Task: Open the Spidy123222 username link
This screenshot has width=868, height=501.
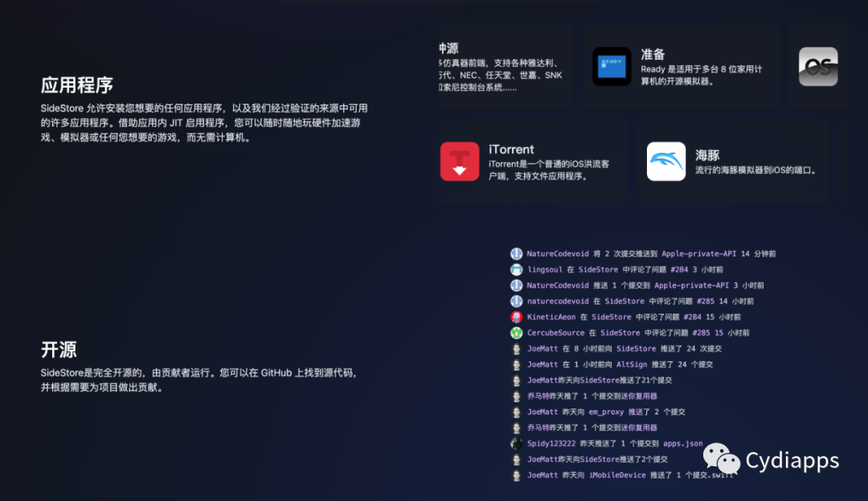Action: 551,443
